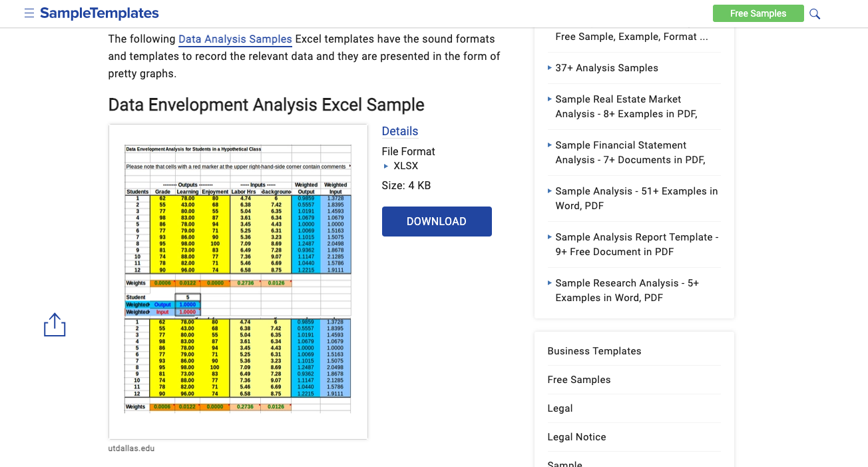Open Business Templates from the sidebar
This screenshot has height=467, width=868.
(x=594, y=350)
